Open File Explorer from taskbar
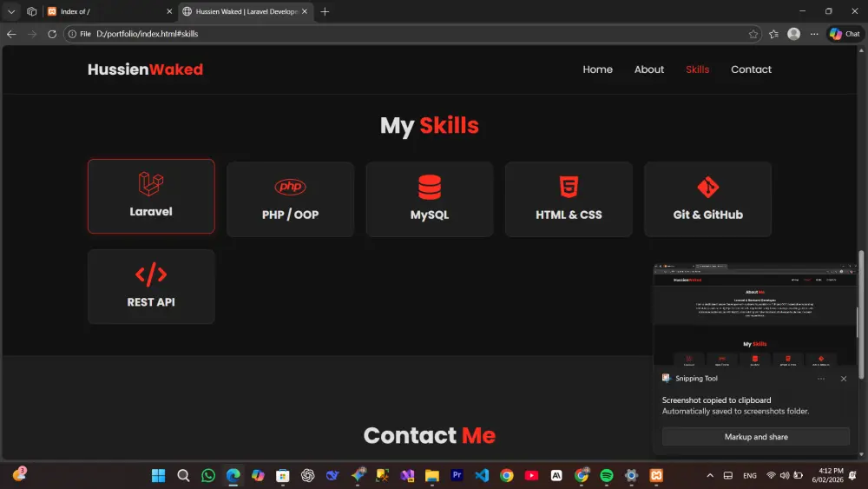Image resolution: width=868 pixels, height=489 pixels. click(x=431, y=475)
